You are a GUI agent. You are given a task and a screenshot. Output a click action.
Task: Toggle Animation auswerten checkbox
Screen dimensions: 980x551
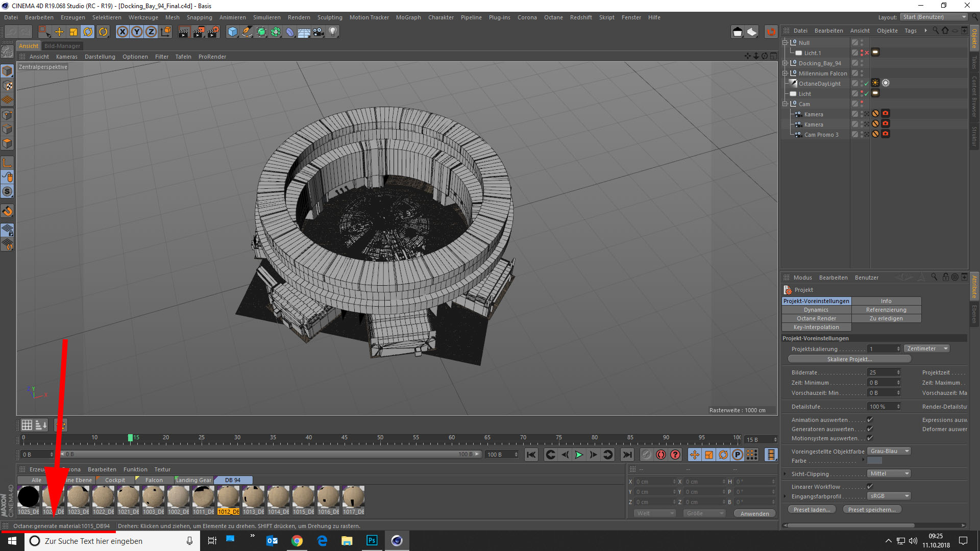coord(870,420)
